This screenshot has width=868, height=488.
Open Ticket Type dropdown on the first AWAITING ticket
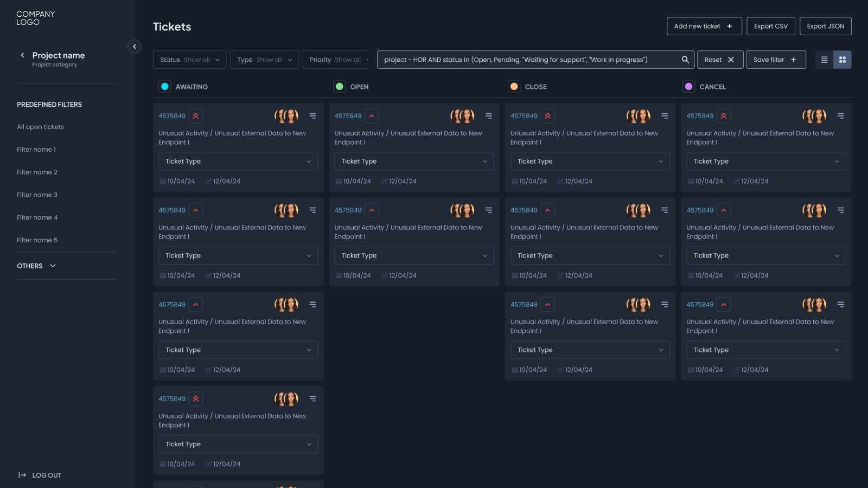(238, 162)
